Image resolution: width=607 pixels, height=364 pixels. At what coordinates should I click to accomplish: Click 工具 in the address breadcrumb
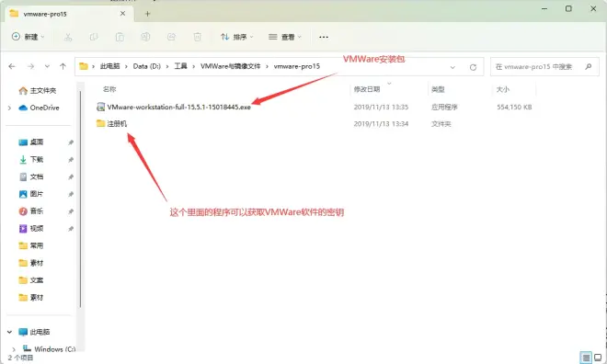coord(180,66)
